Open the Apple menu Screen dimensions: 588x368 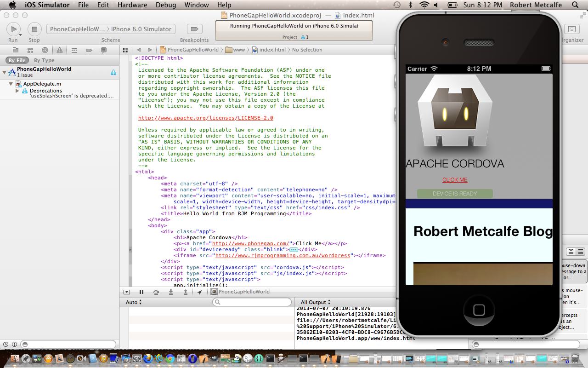pyautogui.click(x=12, y=5)
